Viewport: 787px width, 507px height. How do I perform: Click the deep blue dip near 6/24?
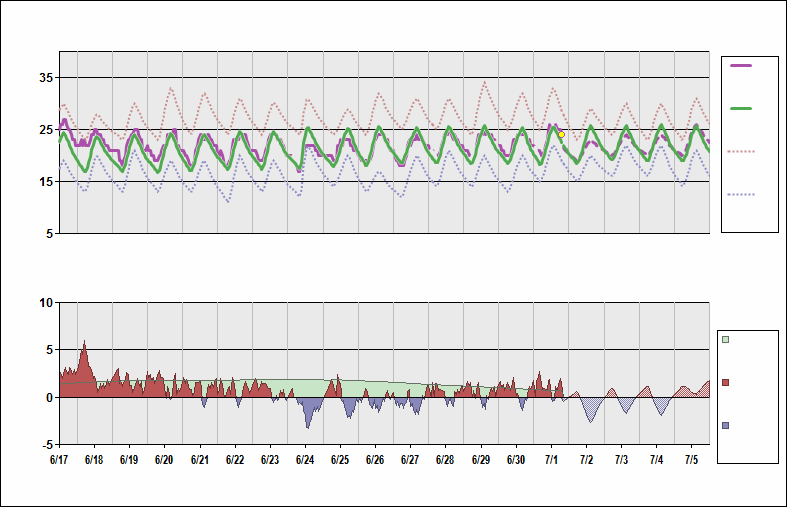tap(308, 424)
